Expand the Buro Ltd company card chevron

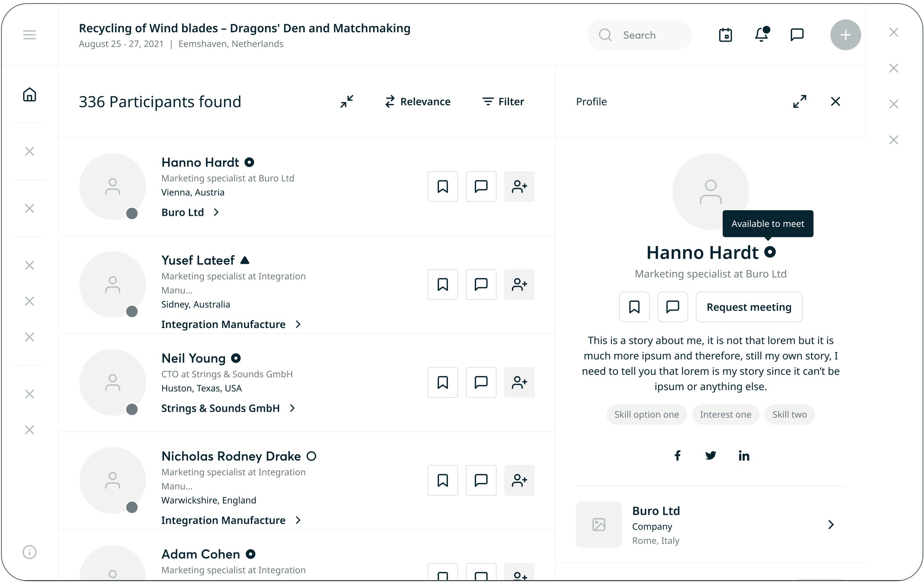coord(831,525)
